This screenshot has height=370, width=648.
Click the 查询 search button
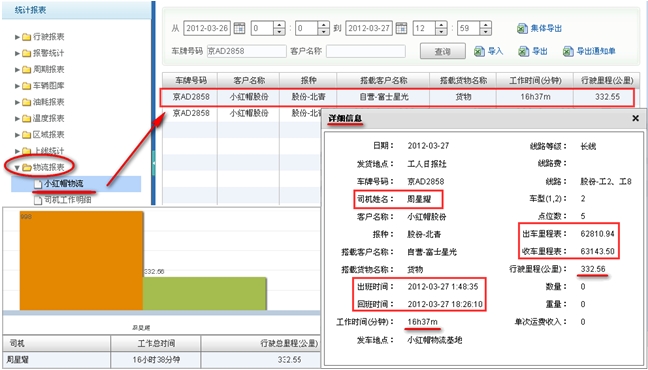point(443,51)
